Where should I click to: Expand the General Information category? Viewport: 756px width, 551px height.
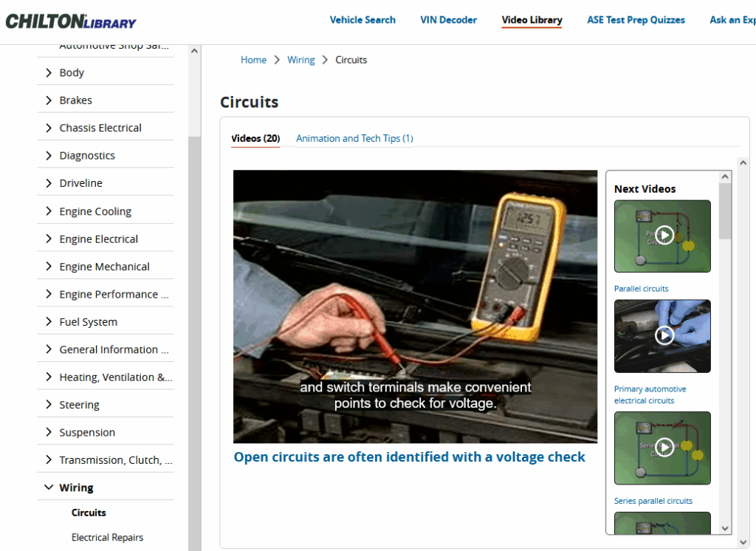(x=49, y=349)
